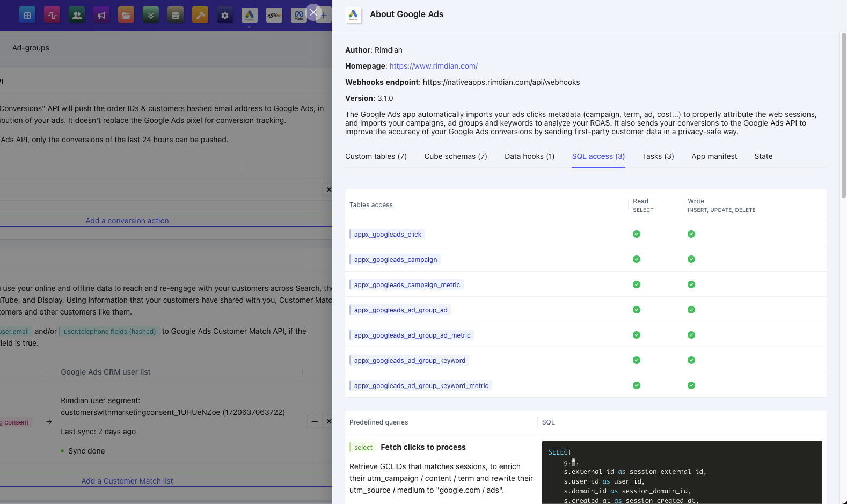Click the user.telephone fields (hashed) tag

(x=109, y=331)
